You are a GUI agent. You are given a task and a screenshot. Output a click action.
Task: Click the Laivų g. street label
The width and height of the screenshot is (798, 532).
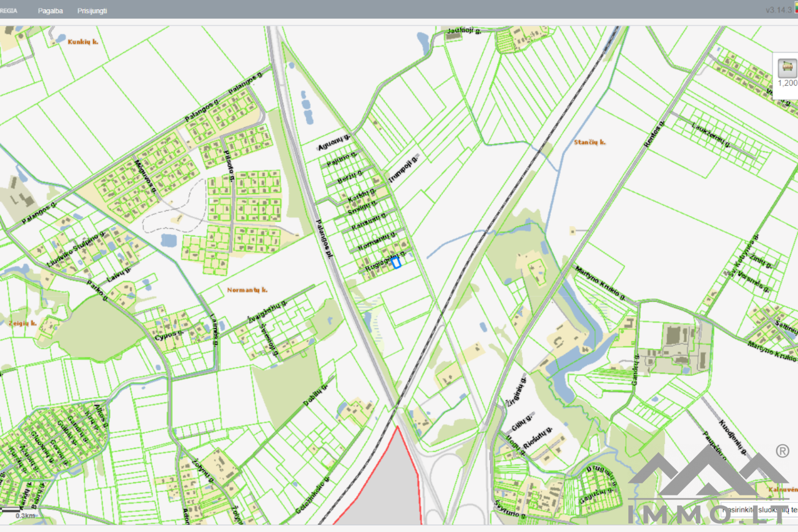[x=119, y=275]
